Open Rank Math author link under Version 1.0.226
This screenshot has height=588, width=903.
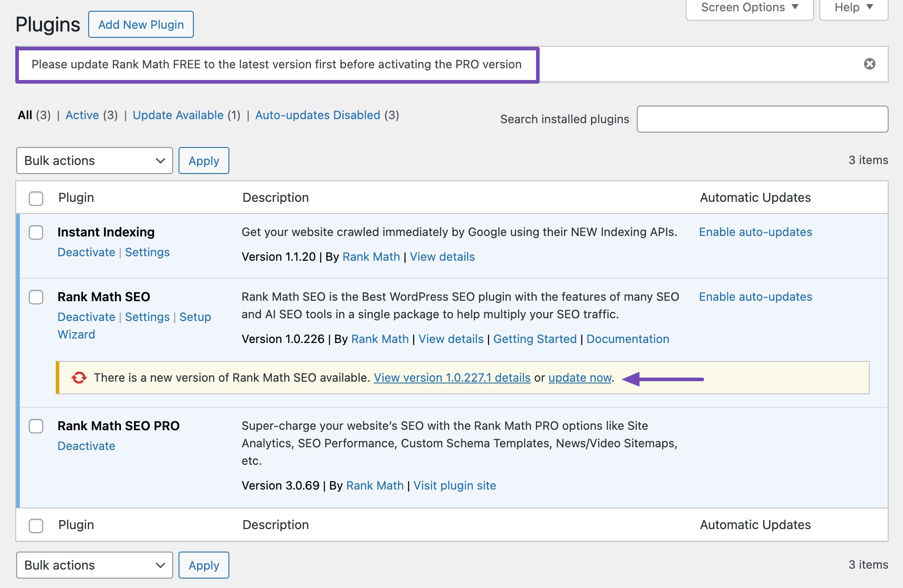380,339
